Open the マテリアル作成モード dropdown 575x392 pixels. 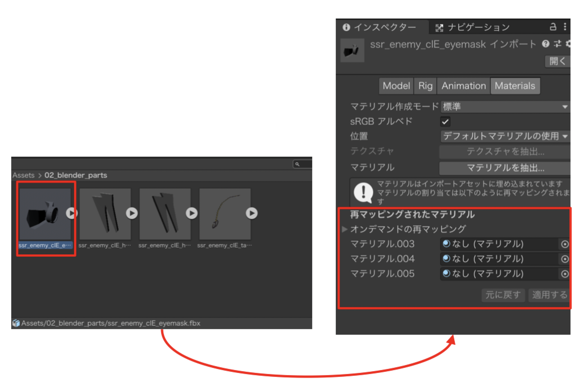pos(505,107)
